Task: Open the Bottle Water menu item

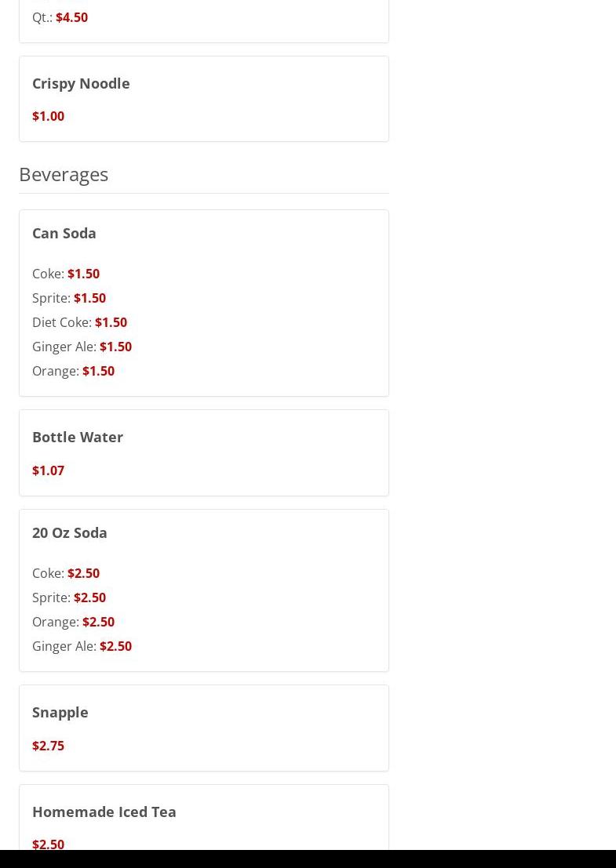Action: 78,437
